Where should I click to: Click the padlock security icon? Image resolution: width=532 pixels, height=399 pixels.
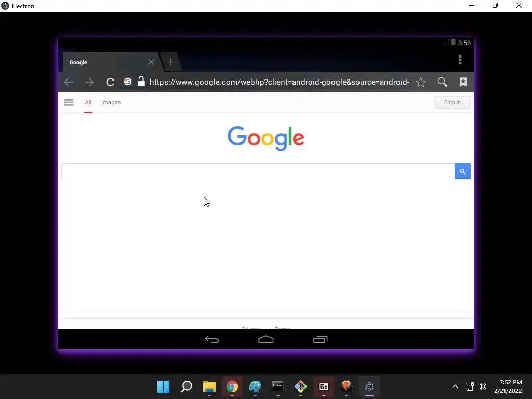[x=141, y=82]
